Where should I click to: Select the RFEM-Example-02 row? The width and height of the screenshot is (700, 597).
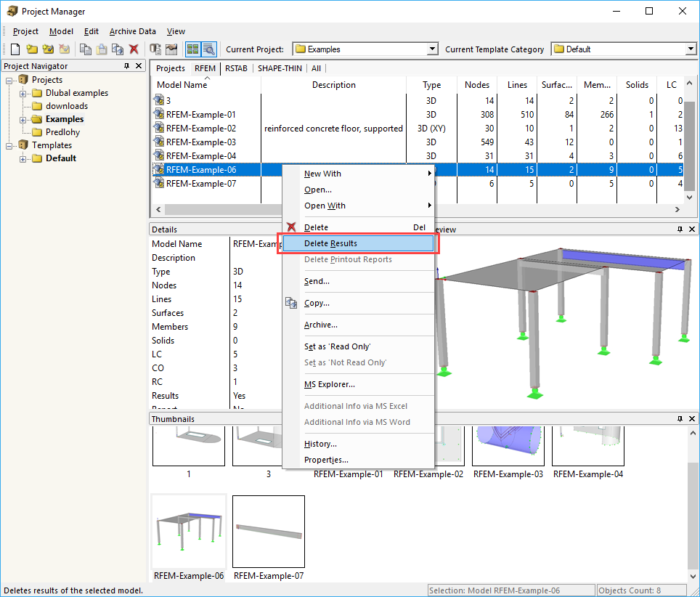[x=418, y=128]
